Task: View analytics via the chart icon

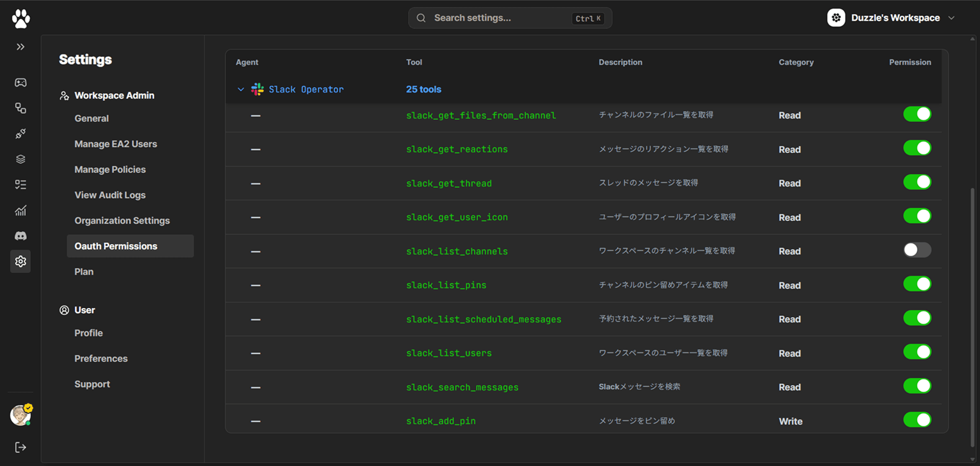Action: [20, 210]
